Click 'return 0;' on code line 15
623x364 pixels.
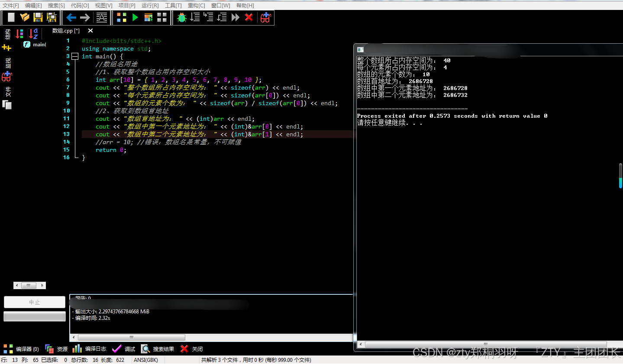[x=111, y=150]
